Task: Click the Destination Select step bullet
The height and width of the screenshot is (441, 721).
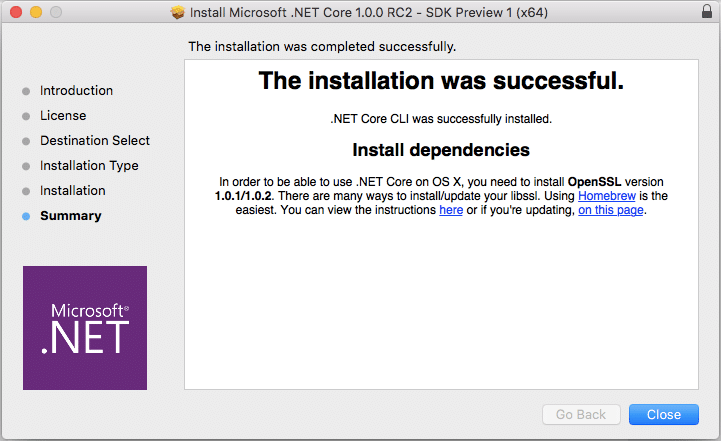Action: point(26,141)
